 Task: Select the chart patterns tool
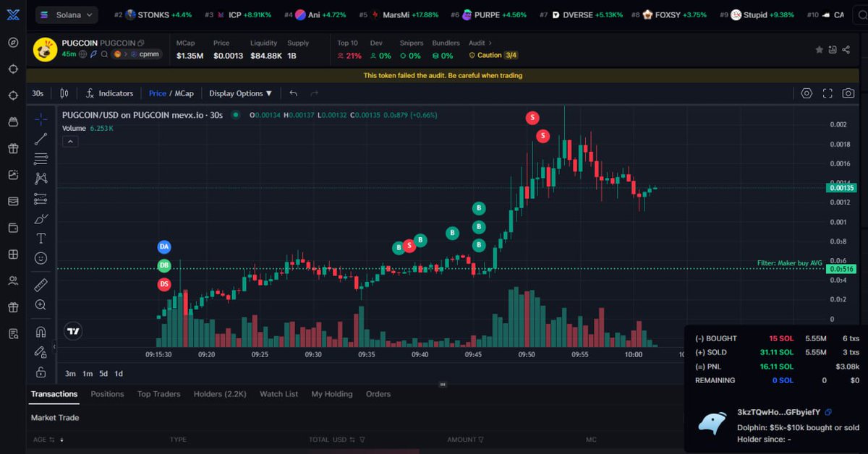(x=41, y=179)
